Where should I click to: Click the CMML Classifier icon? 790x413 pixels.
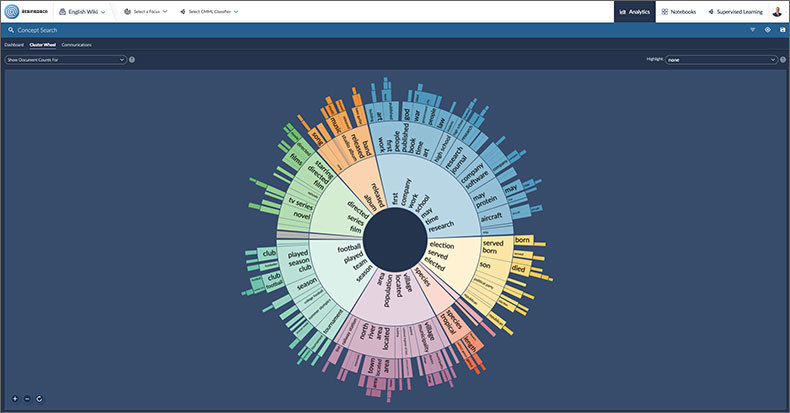click(182, 12)
